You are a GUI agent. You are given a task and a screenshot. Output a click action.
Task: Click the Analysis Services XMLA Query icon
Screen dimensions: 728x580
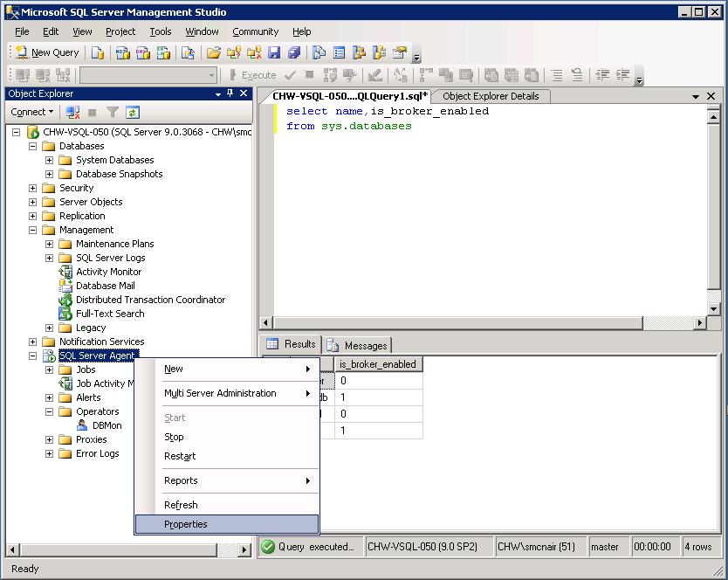click(163, 52)
